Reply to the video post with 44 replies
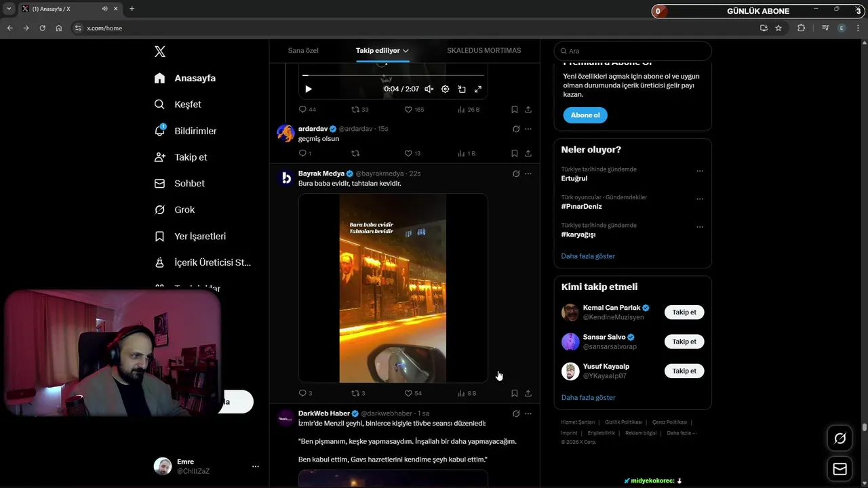 [x=307, y=109]
